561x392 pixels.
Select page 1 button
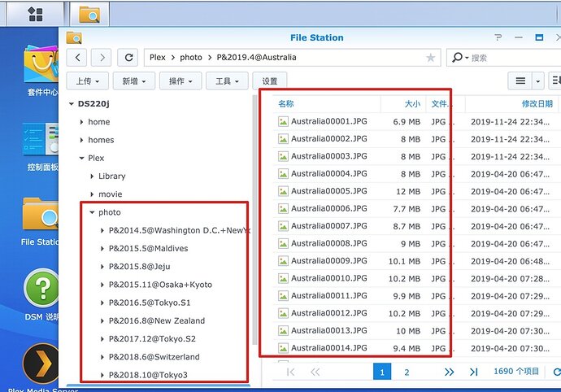(x=382, y=372)
